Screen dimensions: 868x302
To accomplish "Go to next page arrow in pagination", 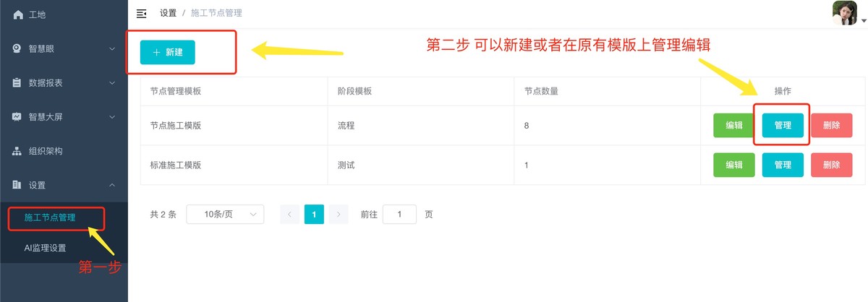I will pos(339,215).
